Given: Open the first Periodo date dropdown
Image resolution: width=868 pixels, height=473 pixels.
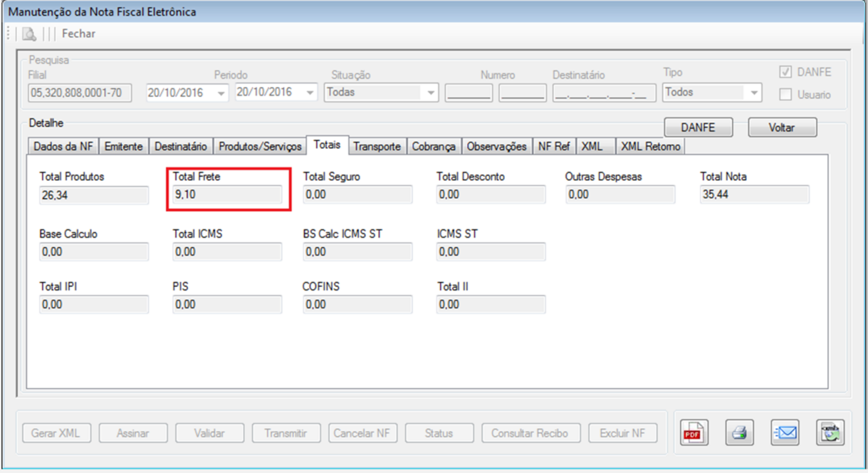Looking at the screenshot, I should [221, 93].
